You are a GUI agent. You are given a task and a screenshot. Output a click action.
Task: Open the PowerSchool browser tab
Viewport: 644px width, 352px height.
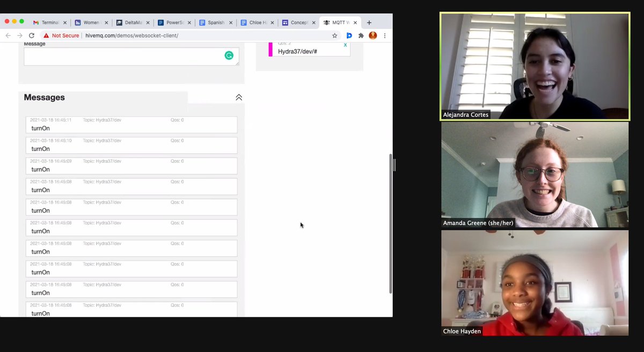174,23
